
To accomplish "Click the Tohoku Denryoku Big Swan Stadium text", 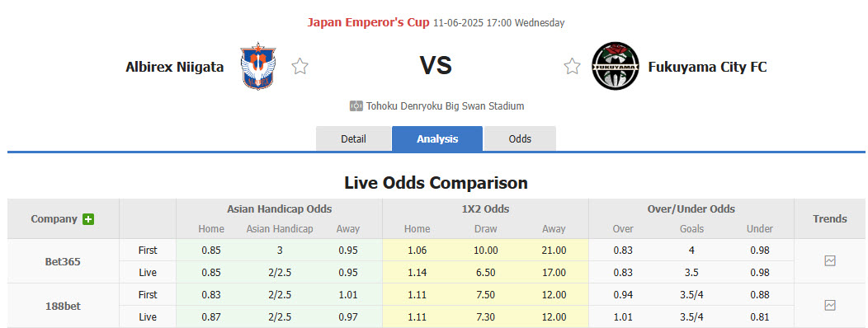I will [445, 105].
